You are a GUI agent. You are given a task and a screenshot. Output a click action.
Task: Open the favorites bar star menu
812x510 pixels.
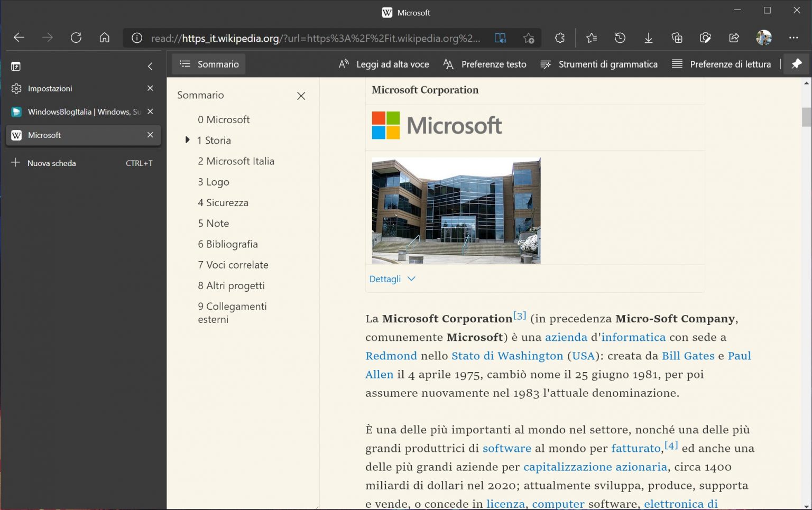point(592,38)
